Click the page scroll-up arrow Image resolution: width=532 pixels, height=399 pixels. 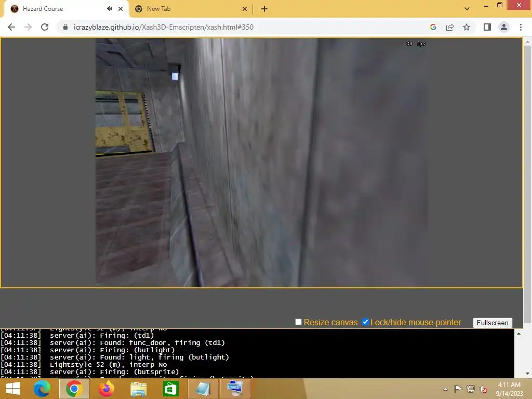click(x=528, y=42)
